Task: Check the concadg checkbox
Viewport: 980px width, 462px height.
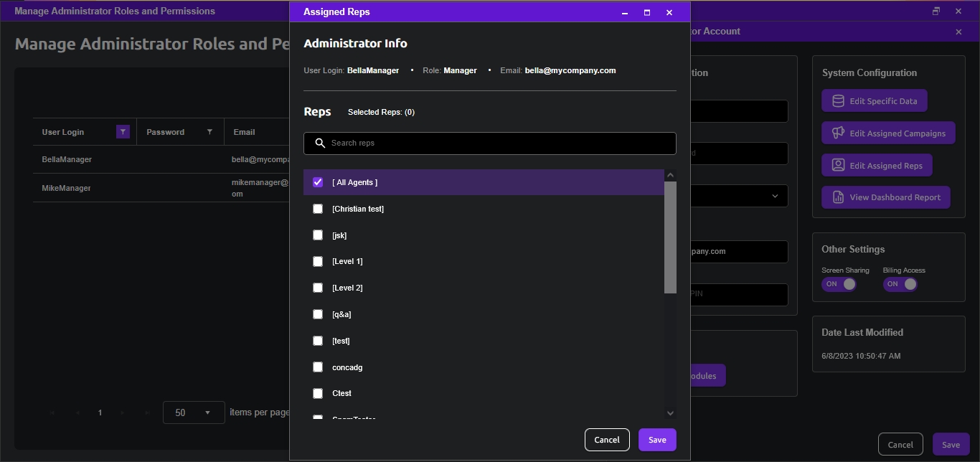Action: [318, 367]
